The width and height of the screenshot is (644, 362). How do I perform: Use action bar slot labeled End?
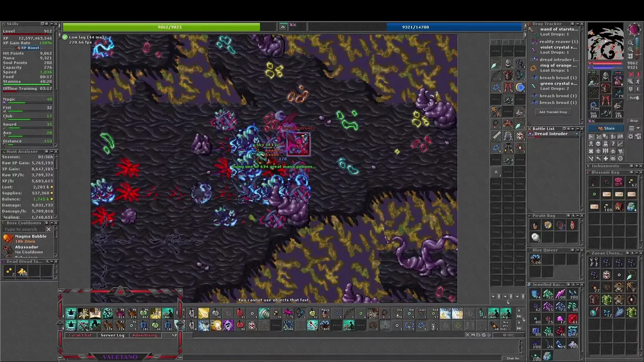tap(434, 313)
